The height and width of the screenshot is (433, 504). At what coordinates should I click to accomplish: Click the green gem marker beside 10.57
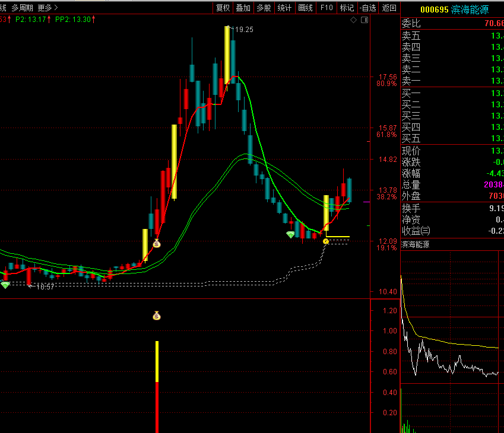(5, 285)
